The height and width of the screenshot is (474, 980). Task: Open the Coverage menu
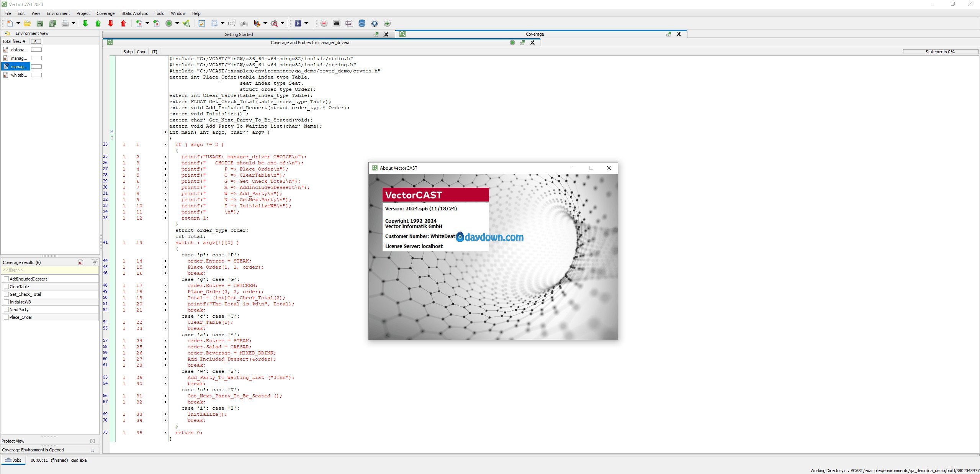click(105, 13)
